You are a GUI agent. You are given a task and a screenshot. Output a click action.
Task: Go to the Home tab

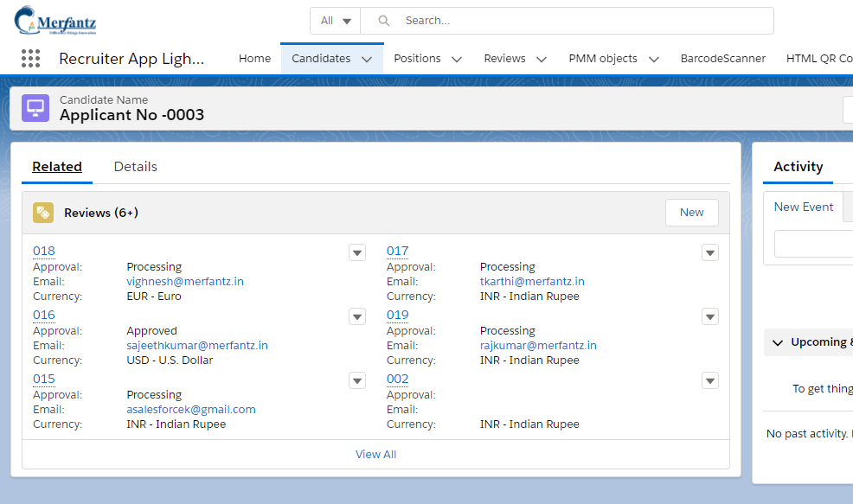point(254,58)
